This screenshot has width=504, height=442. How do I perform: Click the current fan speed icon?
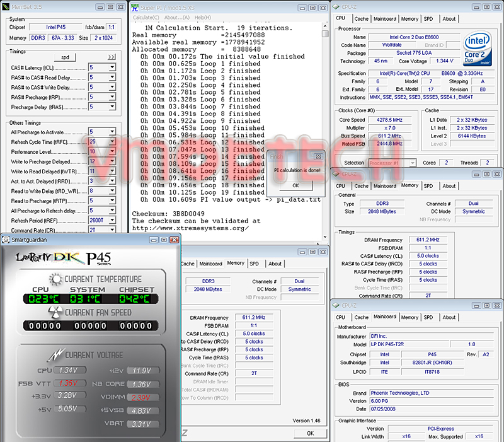pos(55,312)
